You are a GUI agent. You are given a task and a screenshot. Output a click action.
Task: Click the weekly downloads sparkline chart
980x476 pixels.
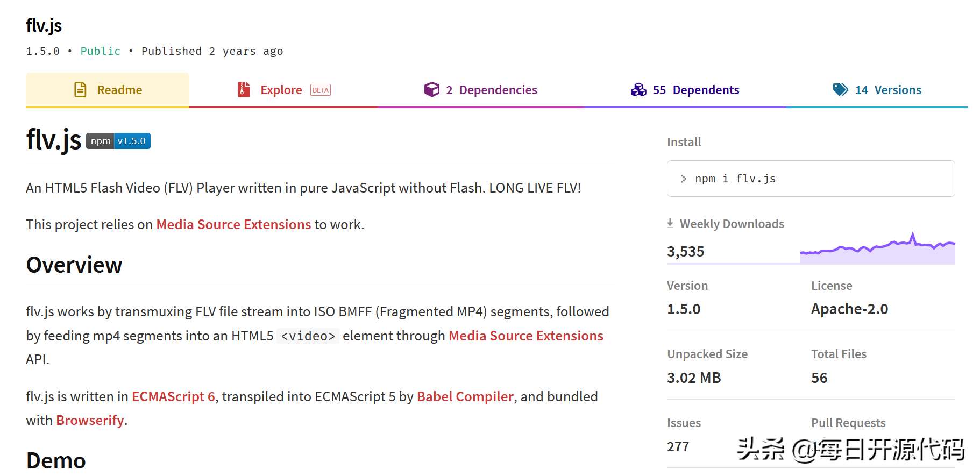point(877,249)
